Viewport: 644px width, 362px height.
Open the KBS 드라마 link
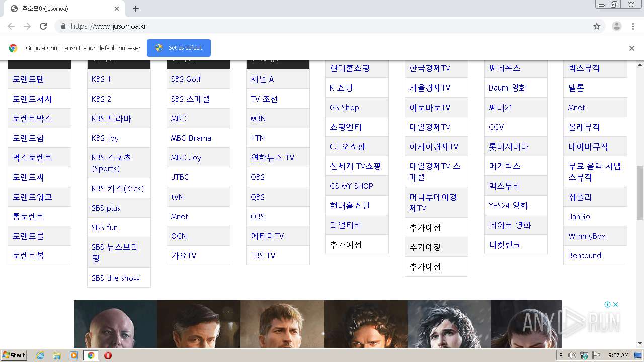coord(111,119)
